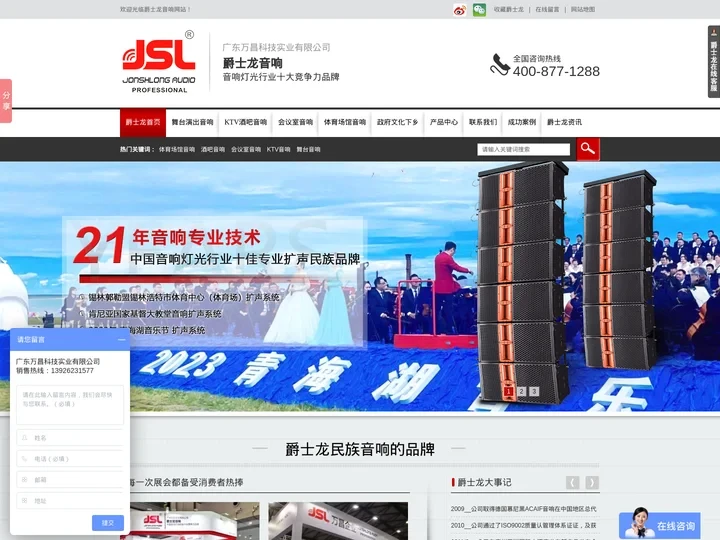Click hotline number 400-877-1288
The height and width of the screenshot is (540, 720).
(556, 71)
